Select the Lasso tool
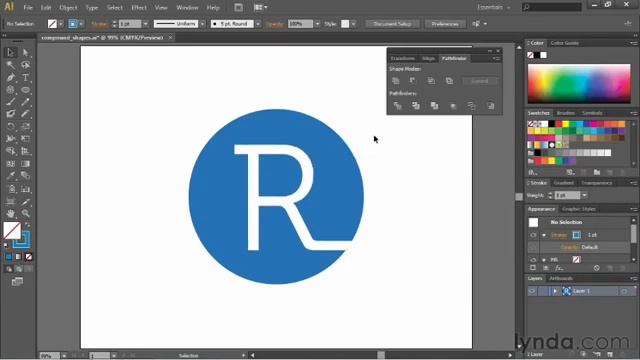Image resolution: width=640 pixels, height=360 pixels. tap(25, 65)
